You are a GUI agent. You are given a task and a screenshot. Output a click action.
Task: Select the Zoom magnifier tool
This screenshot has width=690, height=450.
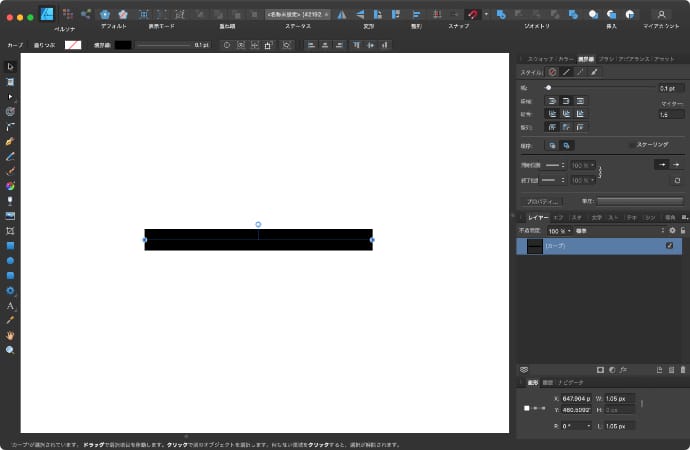click(10, 350)
